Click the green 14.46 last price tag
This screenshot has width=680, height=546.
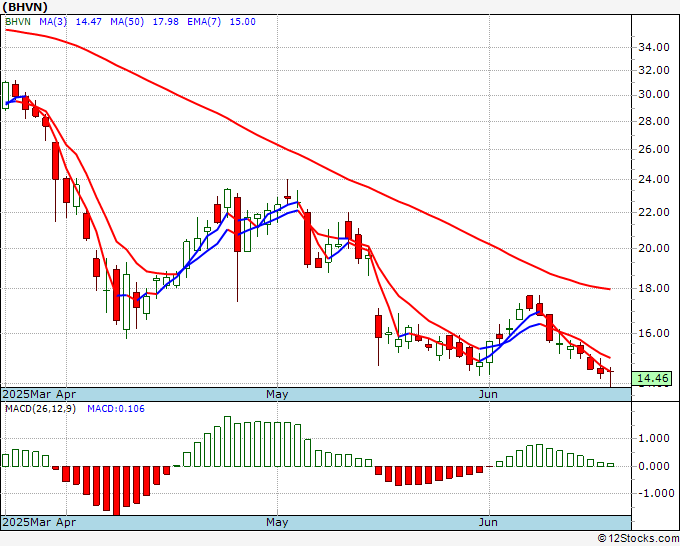(652, 378)
